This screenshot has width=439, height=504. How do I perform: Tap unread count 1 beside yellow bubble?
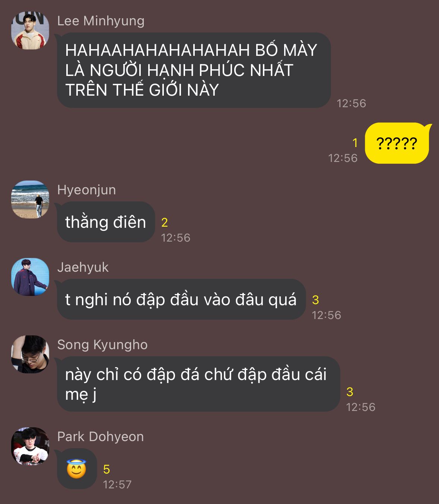(x=355, y=143)
